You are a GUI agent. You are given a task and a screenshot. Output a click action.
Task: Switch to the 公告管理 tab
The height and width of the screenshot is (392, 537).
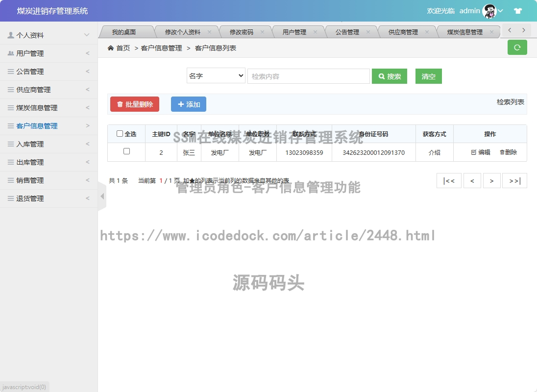347,32
